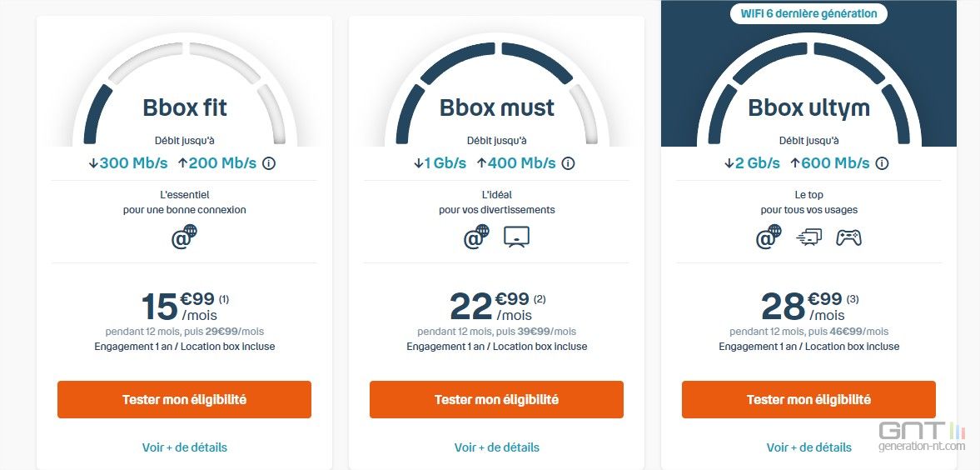Select the Bbox must plan title

(497, 107)
